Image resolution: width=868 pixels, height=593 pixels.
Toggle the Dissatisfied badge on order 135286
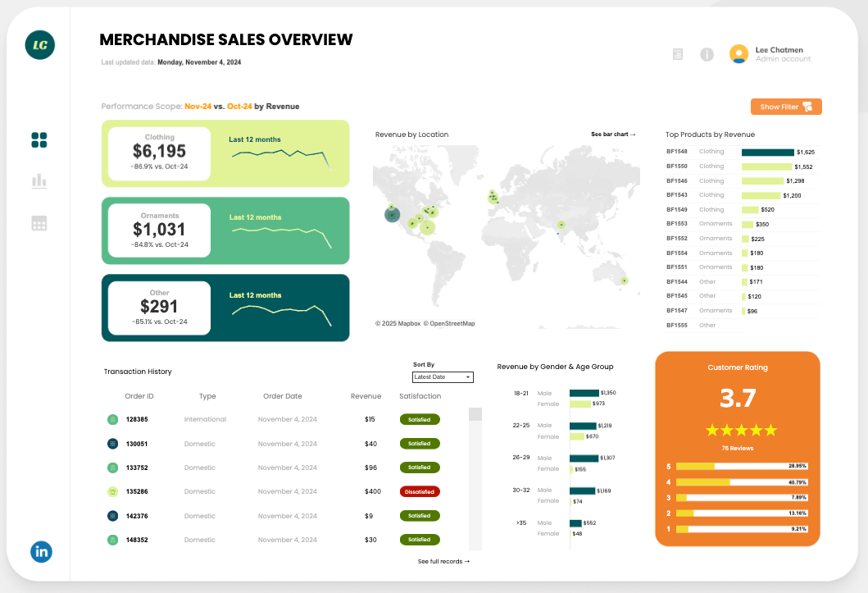tap(420, 491)
